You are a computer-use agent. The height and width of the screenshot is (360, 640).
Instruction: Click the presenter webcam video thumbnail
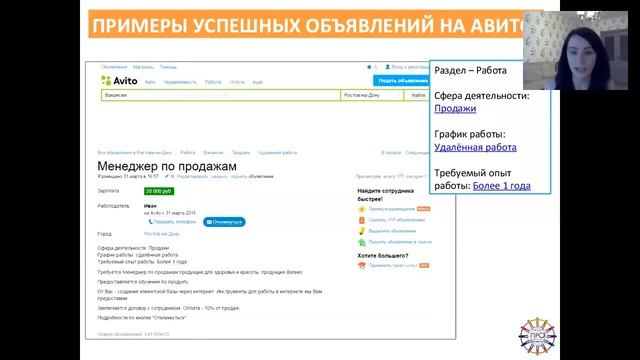coord(576,51)
